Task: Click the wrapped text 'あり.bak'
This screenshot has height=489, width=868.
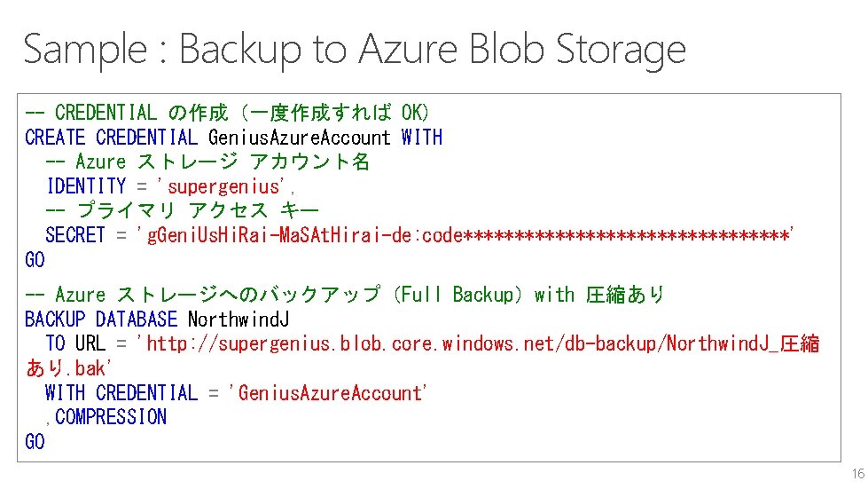Action: [x=69, y=367]
